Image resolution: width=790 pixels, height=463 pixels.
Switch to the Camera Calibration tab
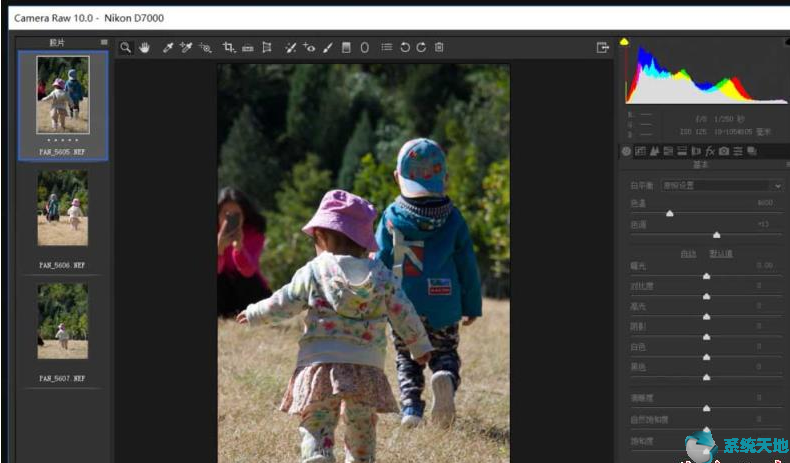[x=724, y=152]
